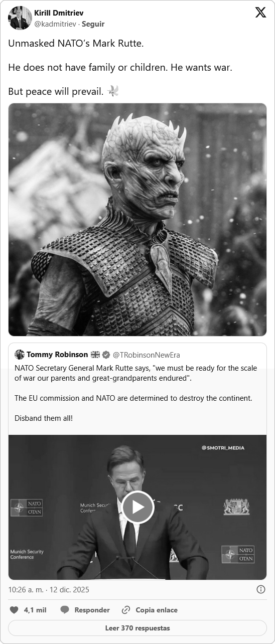Like the post with heart icon
This screenshot has width=275, height=644.
(15, 610)
